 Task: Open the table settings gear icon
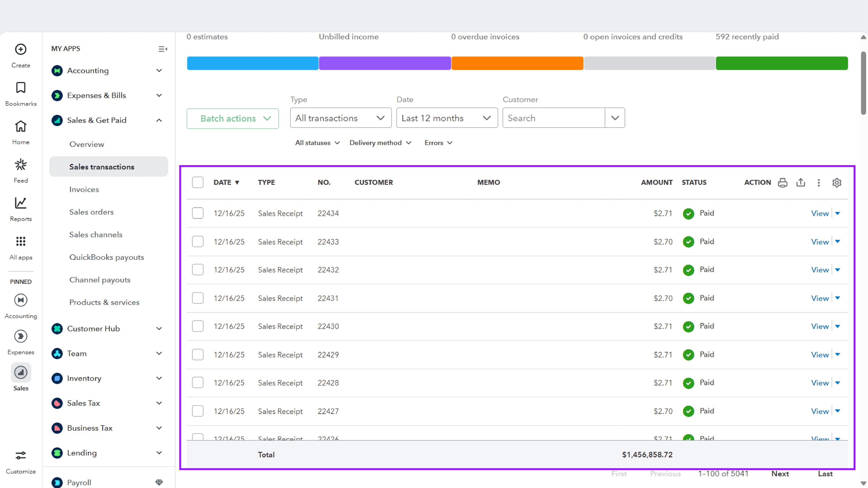click(x=837, y=183)
